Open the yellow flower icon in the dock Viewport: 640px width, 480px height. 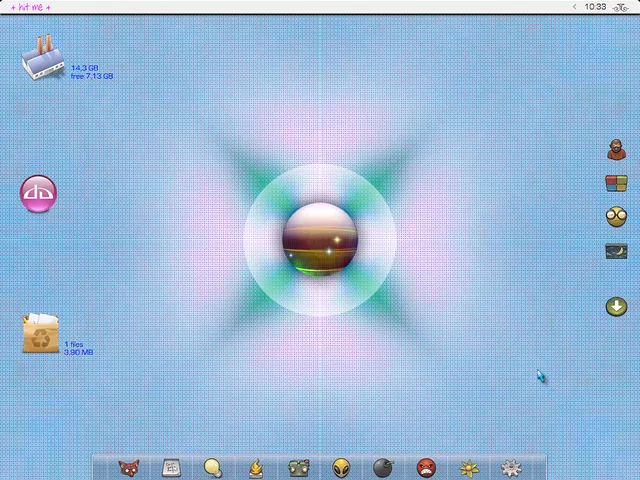coord(468,467)
